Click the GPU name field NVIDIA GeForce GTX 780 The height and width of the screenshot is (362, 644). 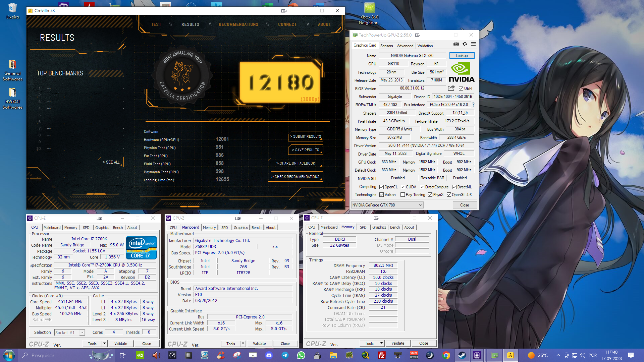pyautogui.click(x=412, y=56)
